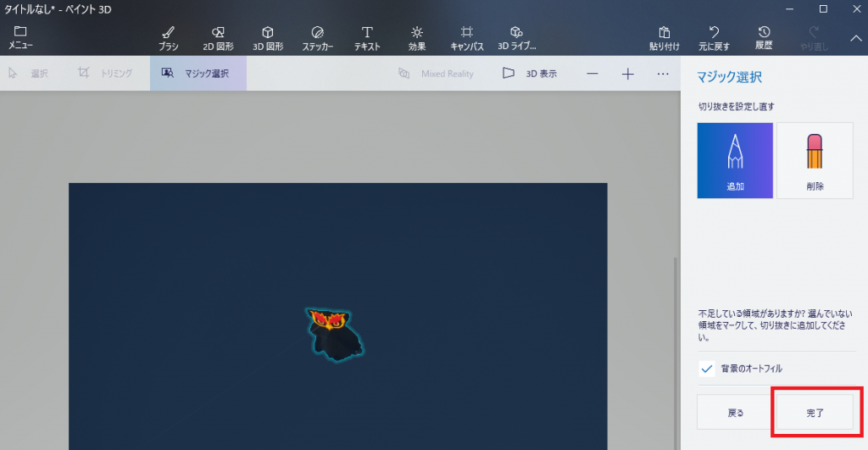Screen dimensions: 868x450
Task: Zoom out with the minus icon
Action: tap(593, 74)
